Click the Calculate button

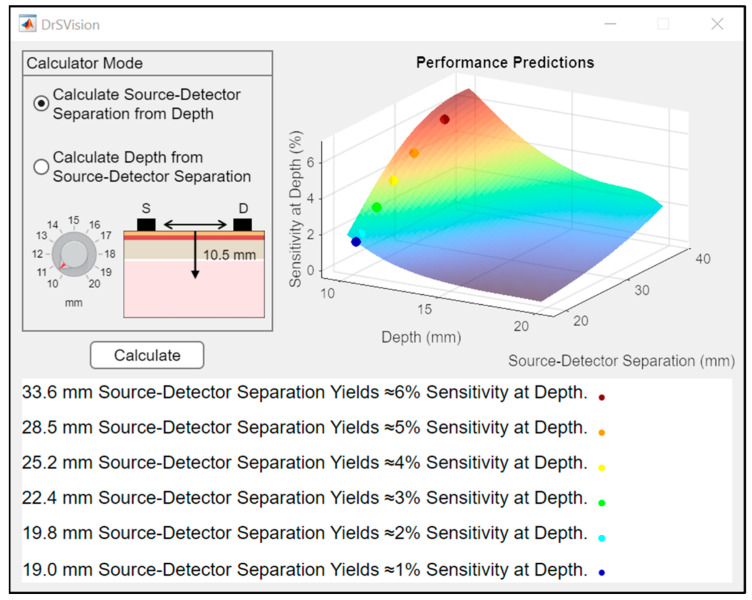[x=147, y=355]
